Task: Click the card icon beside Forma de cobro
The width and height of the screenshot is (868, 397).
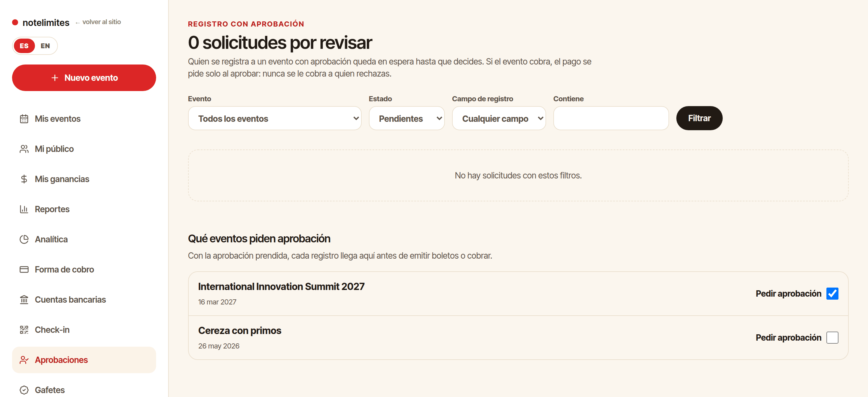Action: coord(24,269)
